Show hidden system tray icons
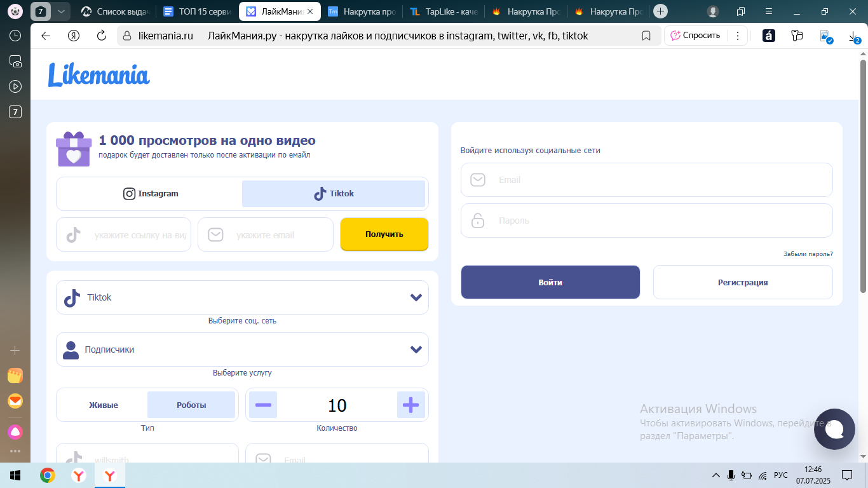 [x=715, y=475]
